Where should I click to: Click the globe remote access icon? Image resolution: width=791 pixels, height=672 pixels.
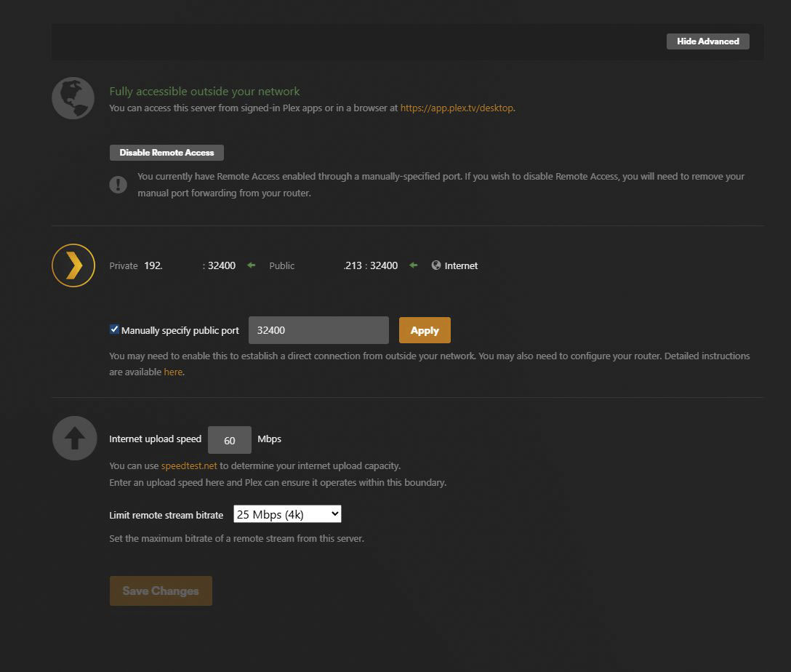point(73,98)
